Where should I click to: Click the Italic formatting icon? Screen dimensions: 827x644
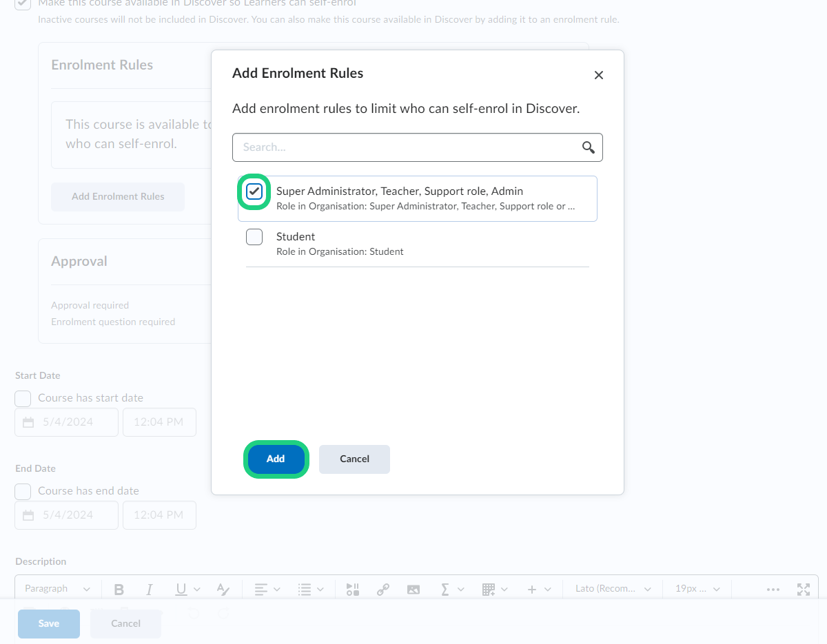click(x=149, y=590)
